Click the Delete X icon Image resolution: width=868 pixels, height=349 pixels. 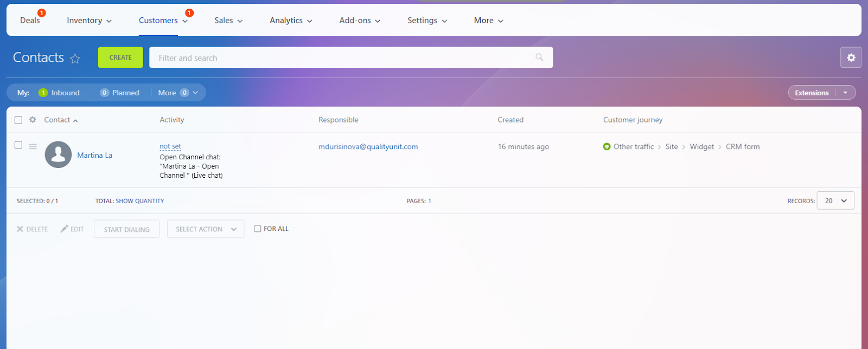(x=20, y=229)
